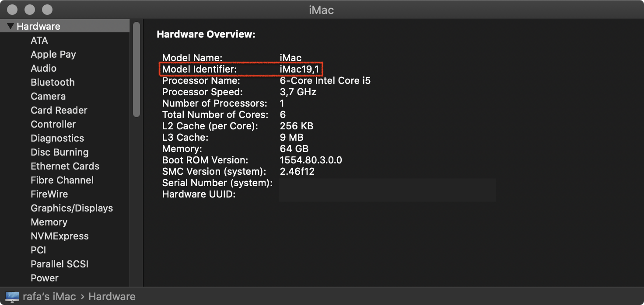The height and width of the screenshot is (305, 644).
Task: Zoom the iMac window with third titlebar button
Action: 47,9
